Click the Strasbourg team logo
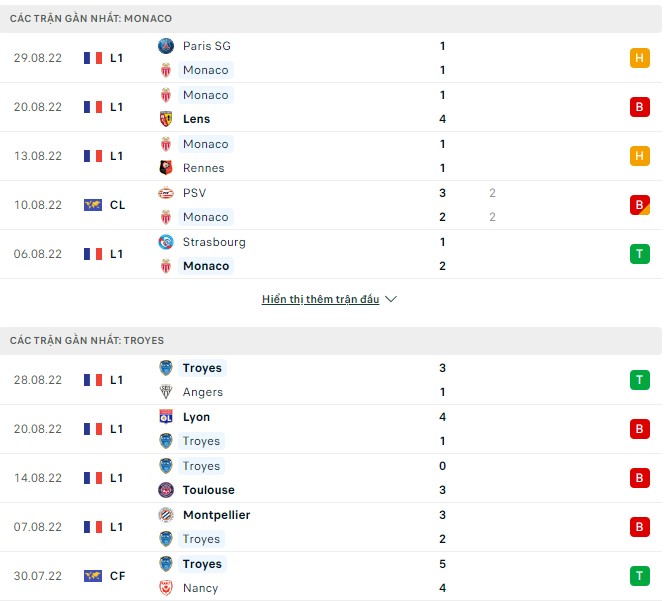 point(166,242)
